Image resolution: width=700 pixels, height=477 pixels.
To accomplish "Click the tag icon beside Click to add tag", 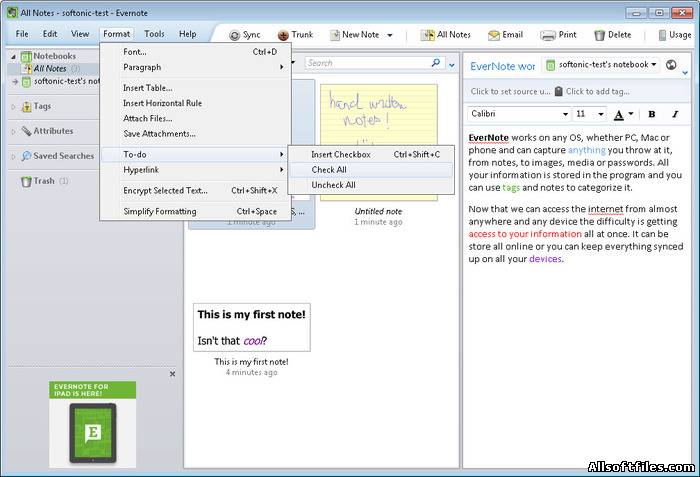I will tap(558, 91).
